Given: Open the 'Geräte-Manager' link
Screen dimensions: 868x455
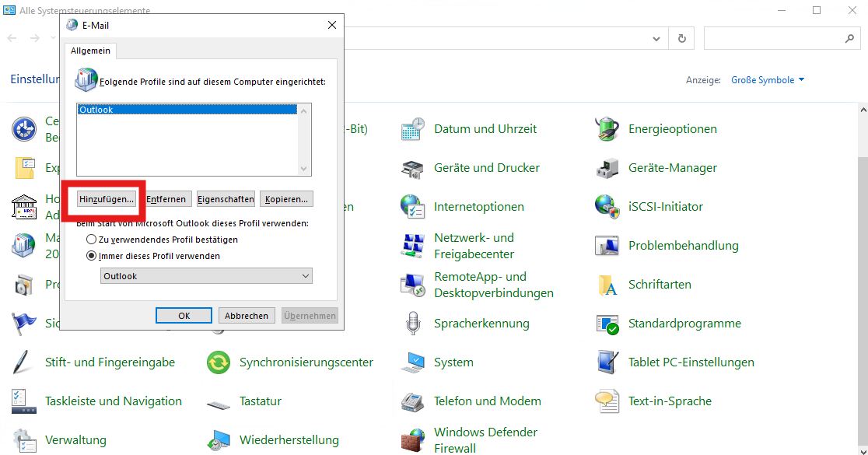Looking at the screenshot, I should [x=673, y=168].
